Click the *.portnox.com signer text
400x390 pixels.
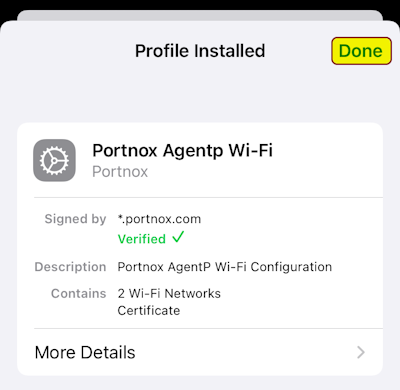click(159, 219)
